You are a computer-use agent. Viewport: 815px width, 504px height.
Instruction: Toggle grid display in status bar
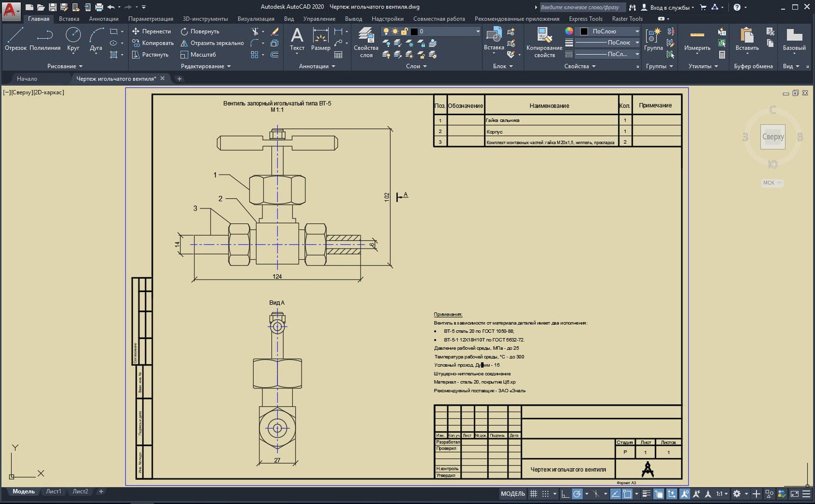click(534, 494)
